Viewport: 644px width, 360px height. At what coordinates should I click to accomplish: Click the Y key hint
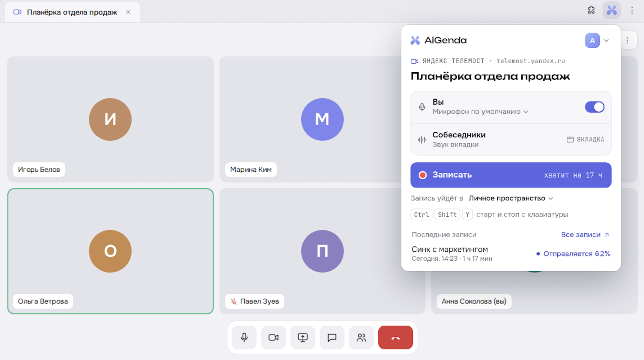467,214
